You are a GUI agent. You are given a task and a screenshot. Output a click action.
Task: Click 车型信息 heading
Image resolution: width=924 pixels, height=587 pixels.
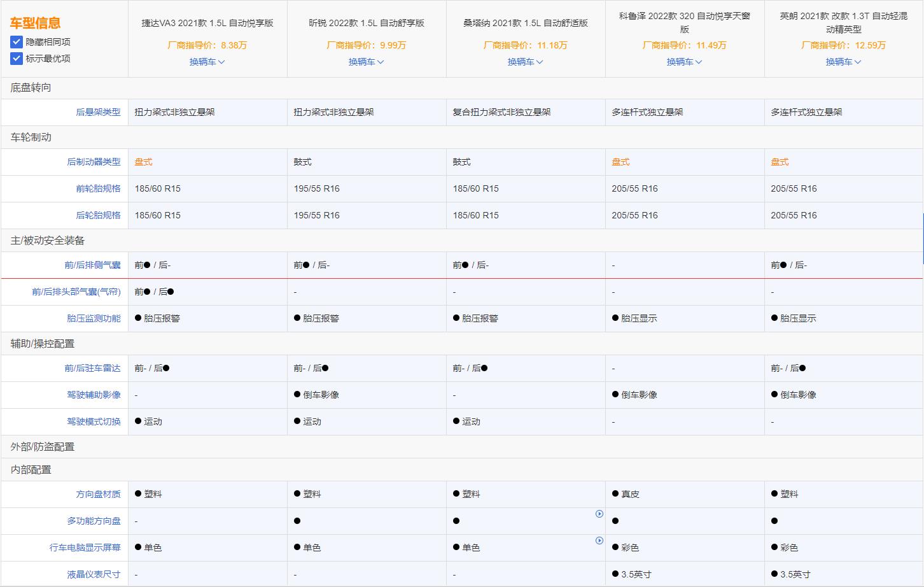[35, 23]
